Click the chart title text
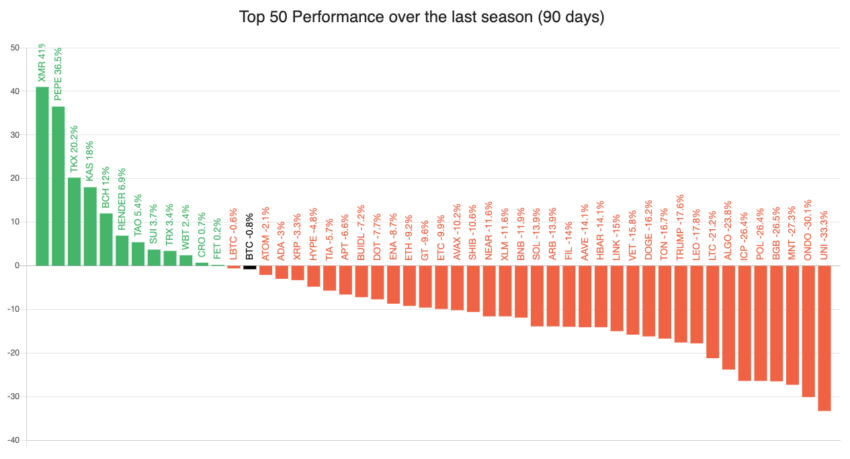This screenshot has height=459, width=850. pyautogui.click(x=422, y=17)
